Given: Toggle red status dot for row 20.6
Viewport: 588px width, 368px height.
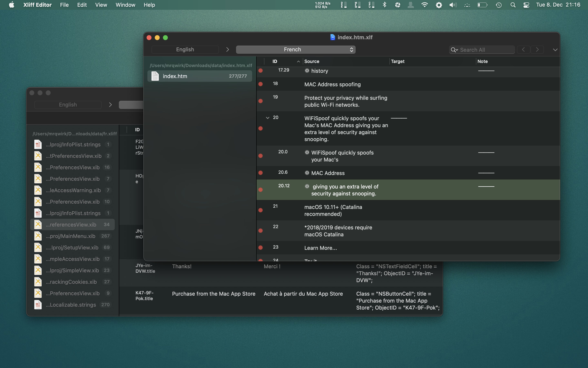Looking at the screenshot, I should click(261, 173).
